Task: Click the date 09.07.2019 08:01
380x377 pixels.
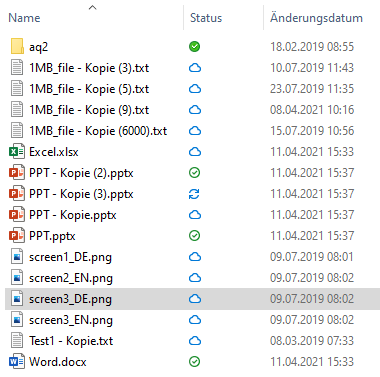Action: click(x=312, y=257)
